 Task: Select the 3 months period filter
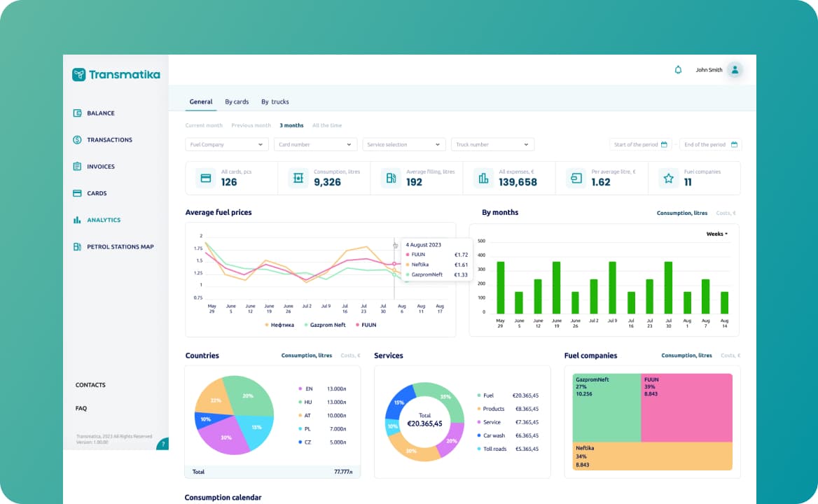[x=291, y=125]
